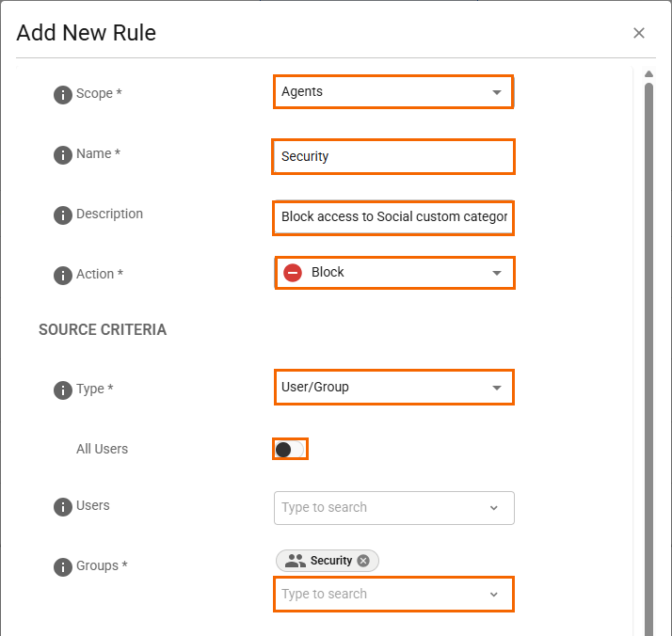Screen dimensions: 672x636
Task: Click the info icon next to Action
Action: (x=63, y=276)
